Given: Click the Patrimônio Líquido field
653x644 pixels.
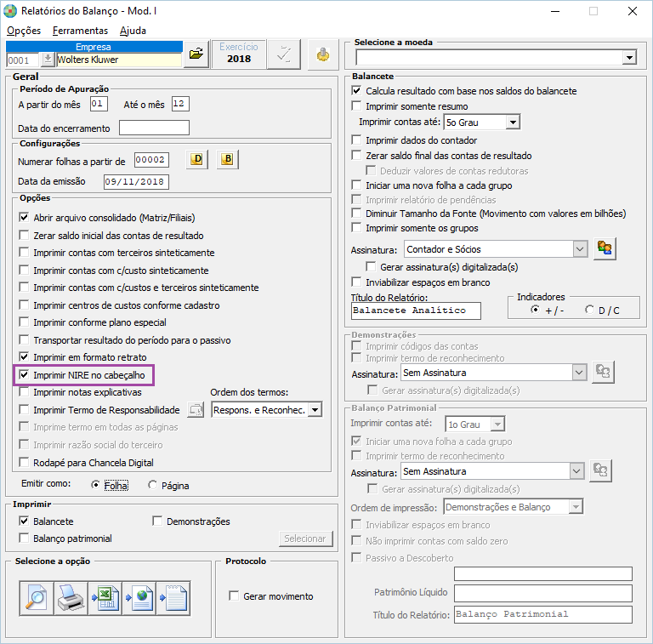Looking at the screenshot, I should coord(543,593).
